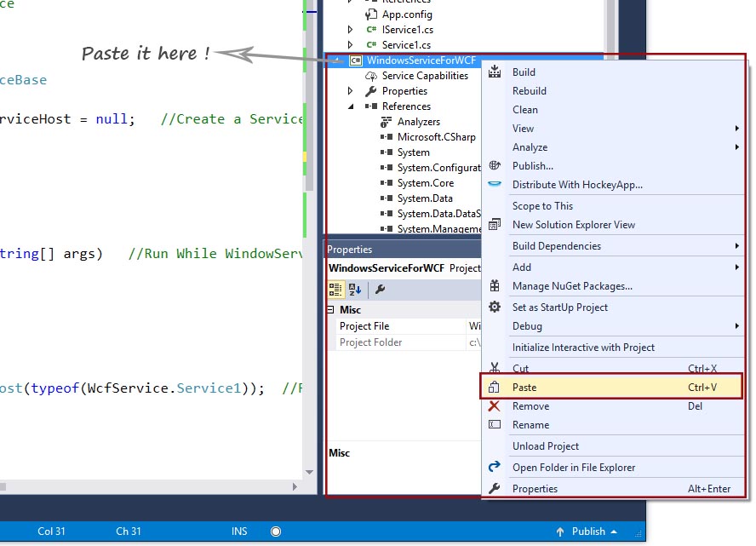Click the HockeyApp distribute icon

pos(494,184)
